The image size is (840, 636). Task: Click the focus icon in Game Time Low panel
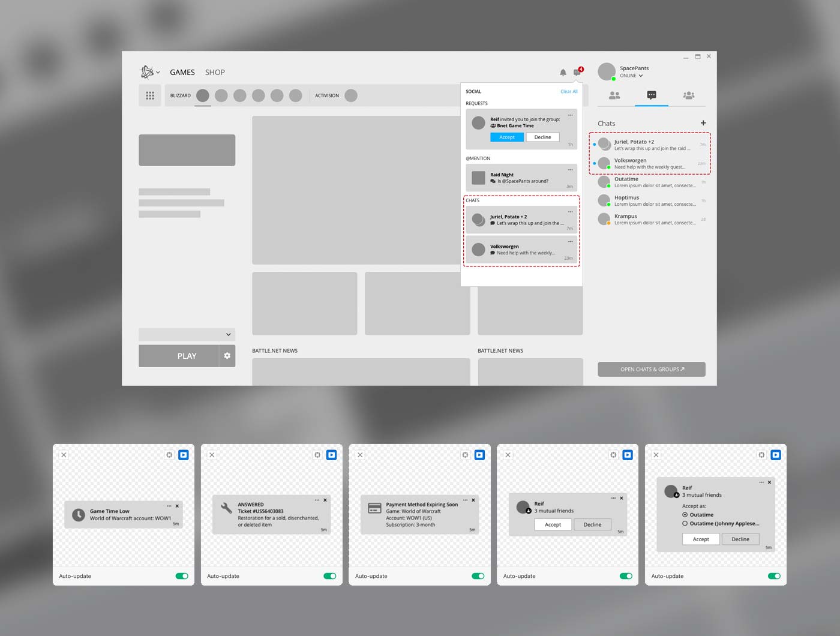169,455
